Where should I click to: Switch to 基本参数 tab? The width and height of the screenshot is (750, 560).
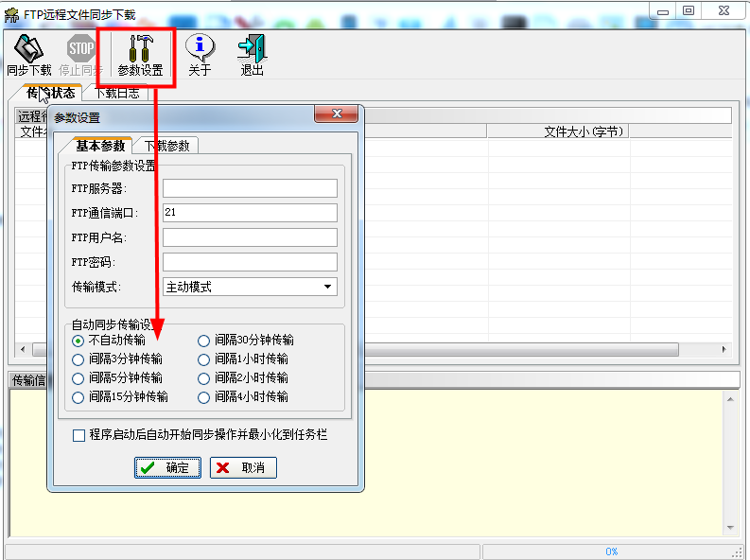tap(99, 146)
